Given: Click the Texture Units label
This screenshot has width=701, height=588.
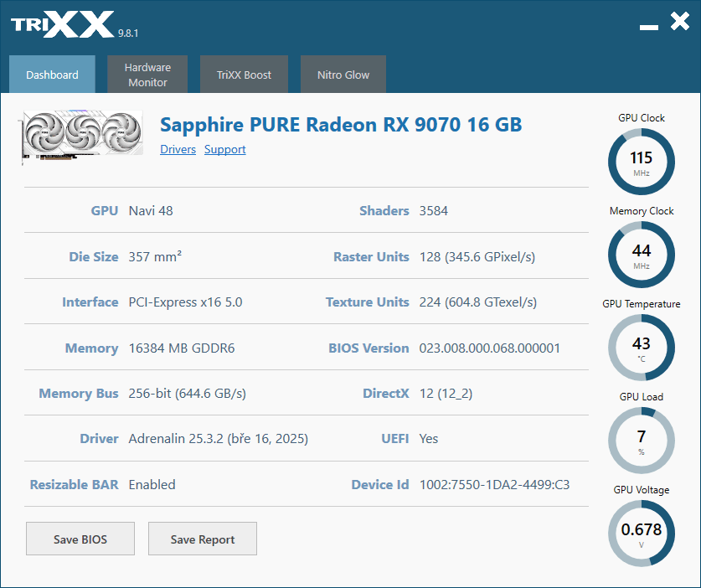Looking at the screenshot, I should click(x=368, y=302).
